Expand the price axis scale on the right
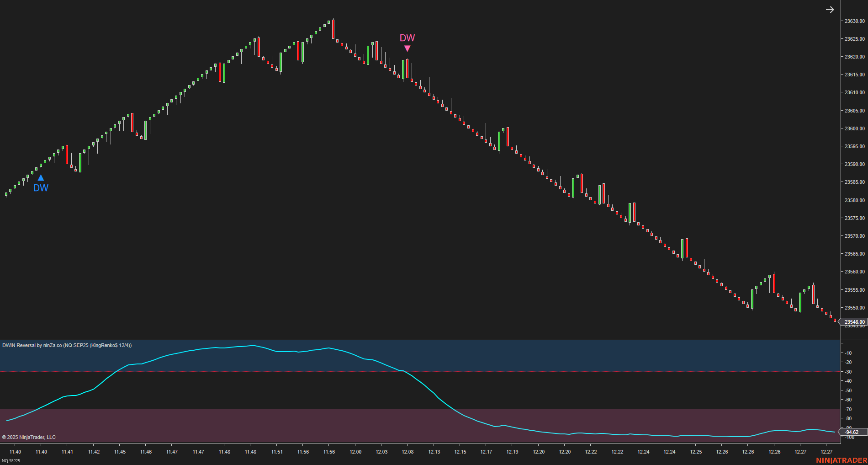Screen dimensions: 868x465 (x=853, y=183)
